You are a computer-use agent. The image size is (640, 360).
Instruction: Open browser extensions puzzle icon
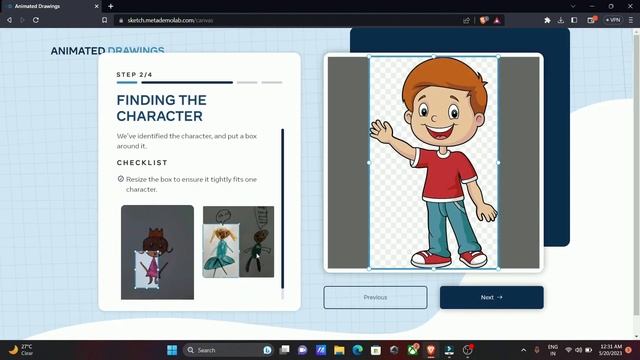coord(547,20)
